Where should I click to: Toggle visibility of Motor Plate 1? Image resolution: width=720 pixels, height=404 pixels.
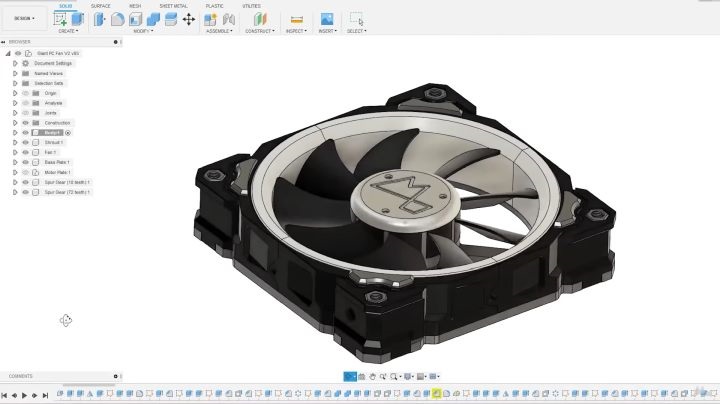(25, 172)
